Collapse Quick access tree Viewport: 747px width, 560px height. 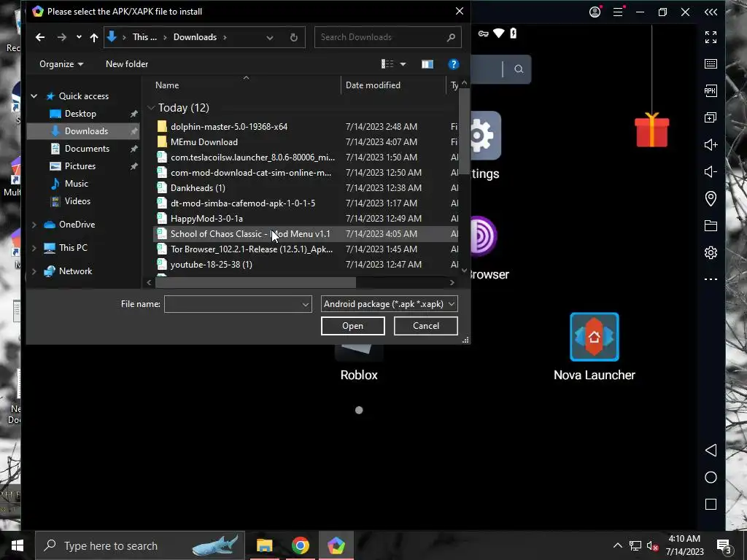point(34,96)
